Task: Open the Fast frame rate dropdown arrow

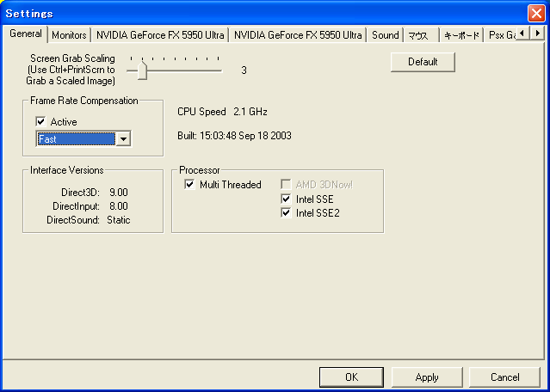Action: 123,139
